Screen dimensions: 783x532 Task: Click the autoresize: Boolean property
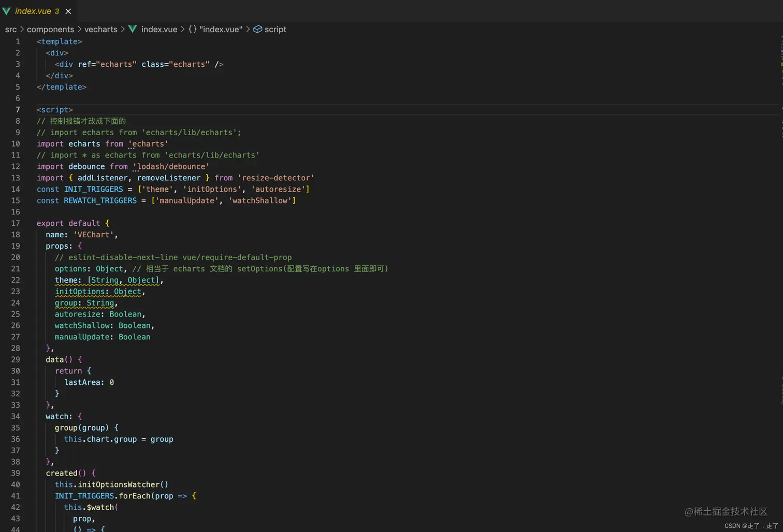(x=98, y=314)
